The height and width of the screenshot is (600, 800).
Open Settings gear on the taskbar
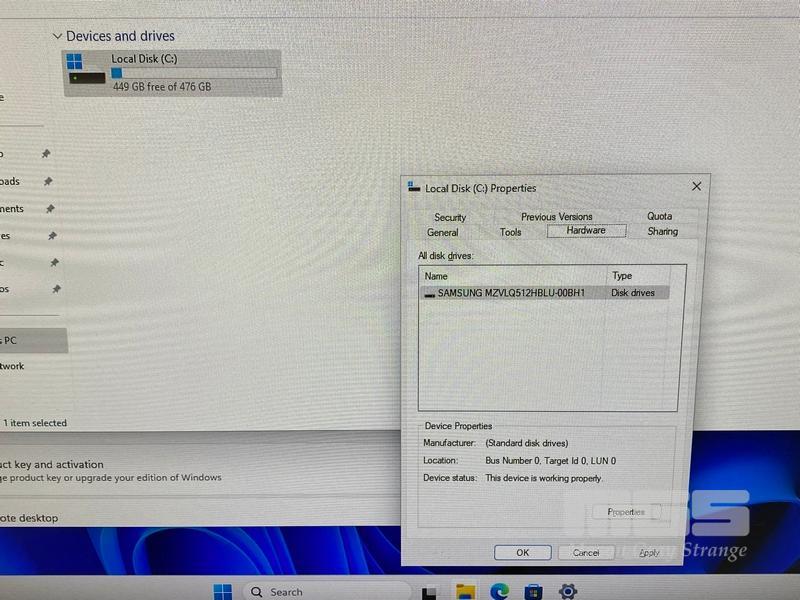pyautogui.click(x=568, y=591)
